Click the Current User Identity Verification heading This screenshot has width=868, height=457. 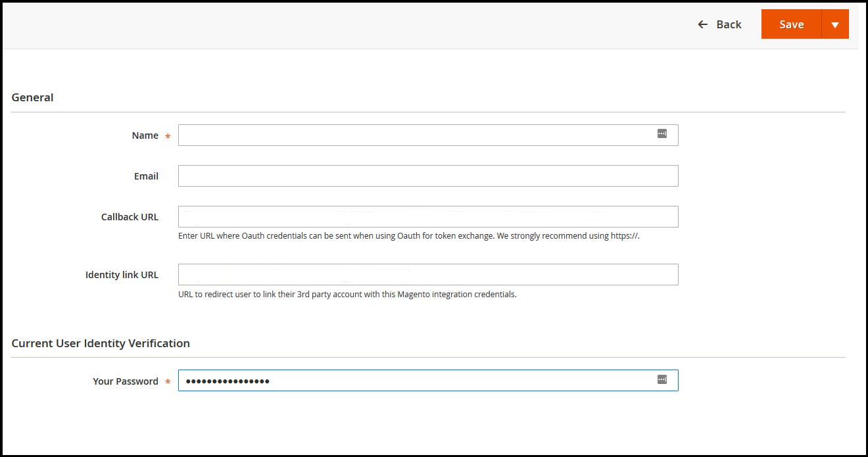pos(101,343)
